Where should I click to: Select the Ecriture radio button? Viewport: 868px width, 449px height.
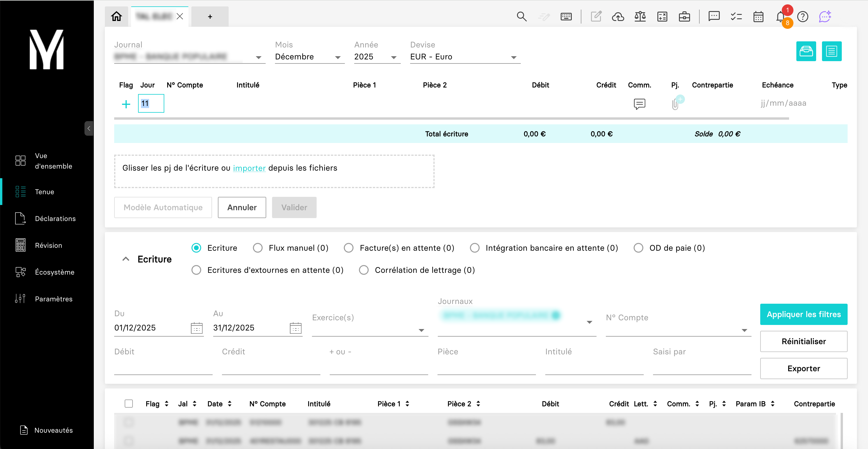click(x=196, y=248)
